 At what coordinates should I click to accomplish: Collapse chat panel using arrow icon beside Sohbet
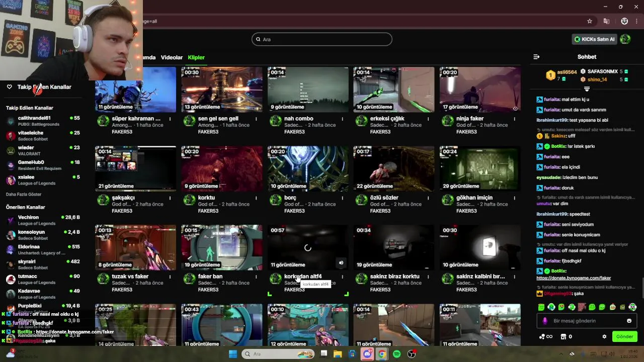coord(536,57)
